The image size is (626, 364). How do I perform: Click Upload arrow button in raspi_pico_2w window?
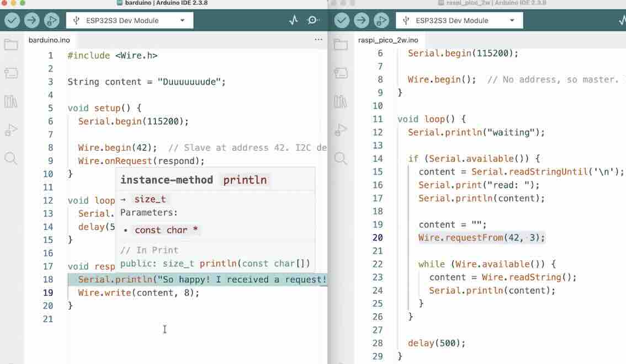(x=362, y=20)
